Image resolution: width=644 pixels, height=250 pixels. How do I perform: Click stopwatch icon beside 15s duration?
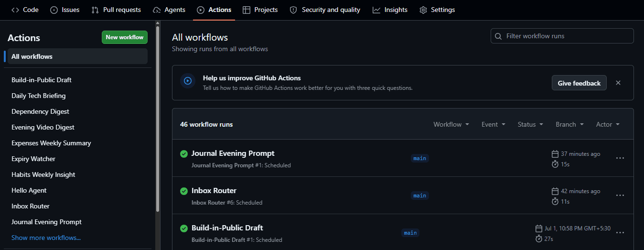pos(555,164)
